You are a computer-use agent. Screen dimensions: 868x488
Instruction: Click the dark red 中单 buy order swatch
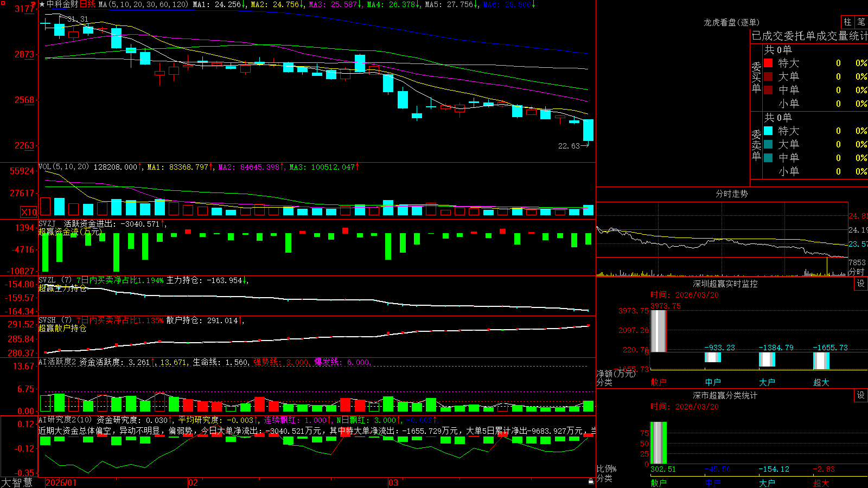768,90
